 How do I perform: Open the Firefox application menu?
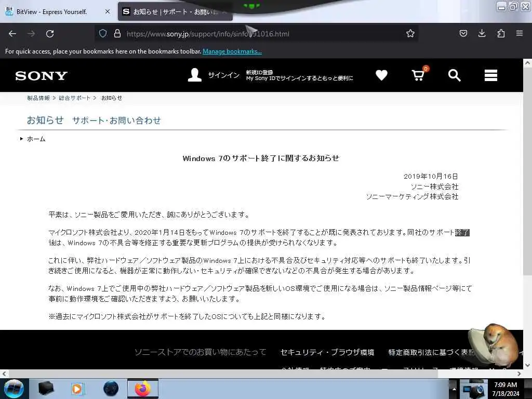pos(520,33)
